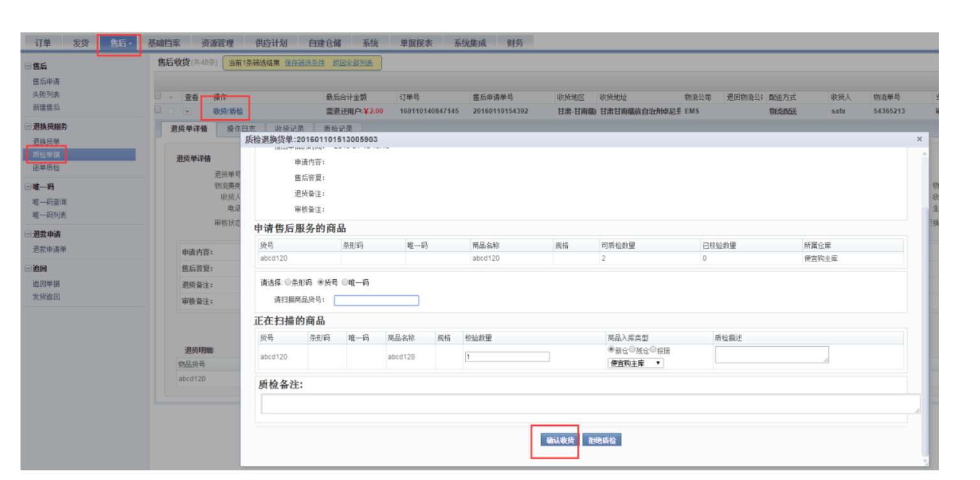
Task: Open the view dropdown arrow in the order row
Action: click(188, 110)
